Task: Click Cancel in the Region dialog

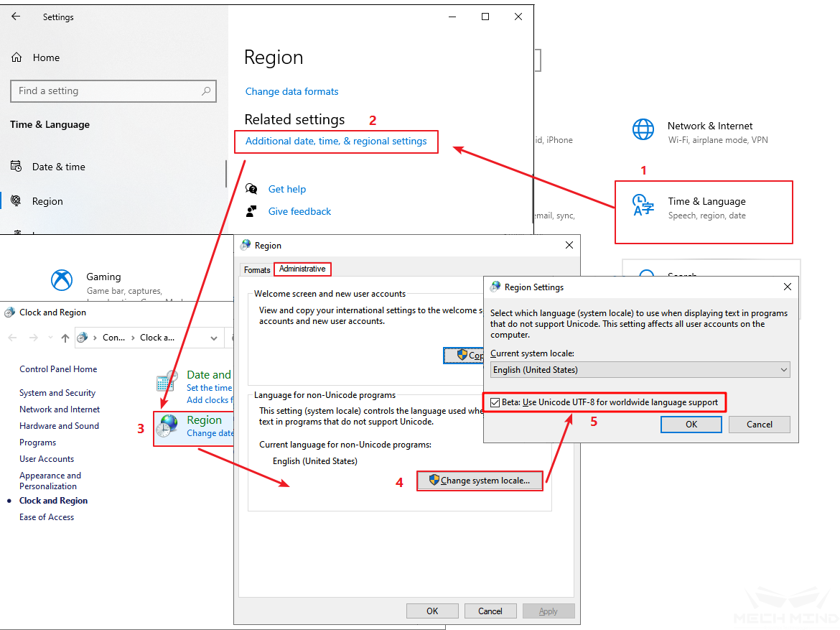Action: pyautogui.click(x=490, y=611)
